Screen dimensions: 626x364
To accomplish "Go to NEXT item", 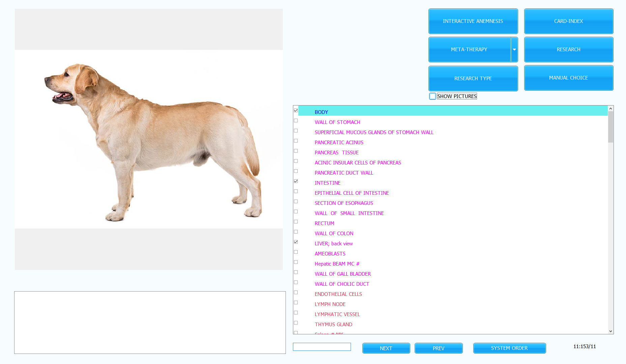I will (x=386, y=348).
